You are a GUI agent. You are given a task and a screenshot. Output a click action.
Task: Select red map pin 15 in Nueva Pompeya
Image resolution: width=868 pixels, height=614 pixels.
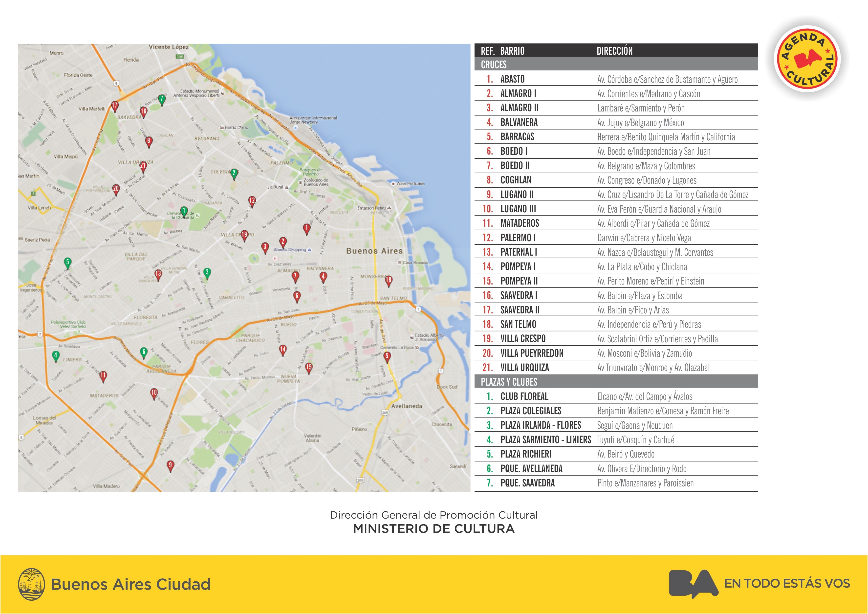tap(309, 368)
